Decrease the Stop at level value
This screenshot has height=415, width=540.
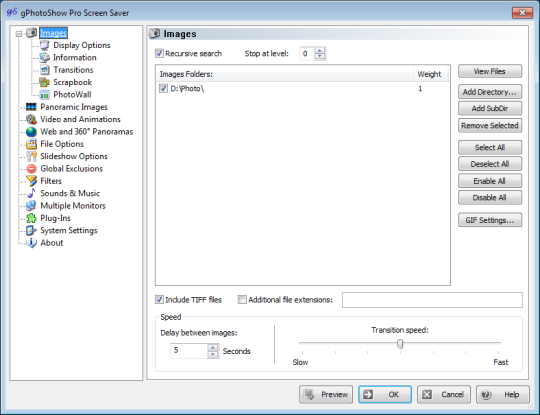click(320, 56)
